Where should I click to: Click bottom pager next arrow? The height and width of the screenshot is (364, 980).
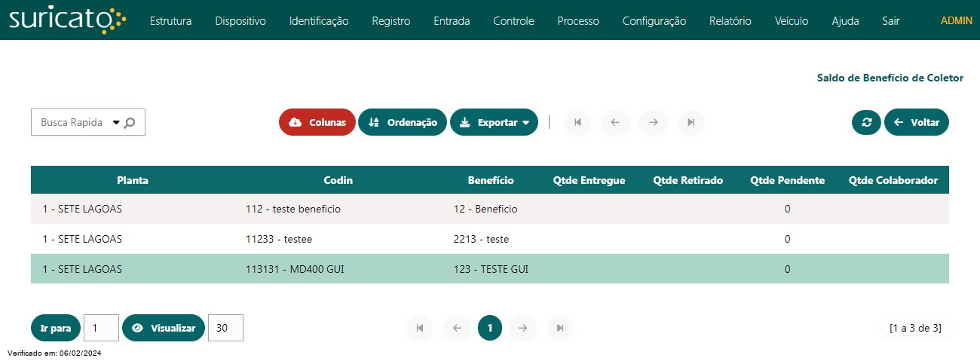point(522,328)
